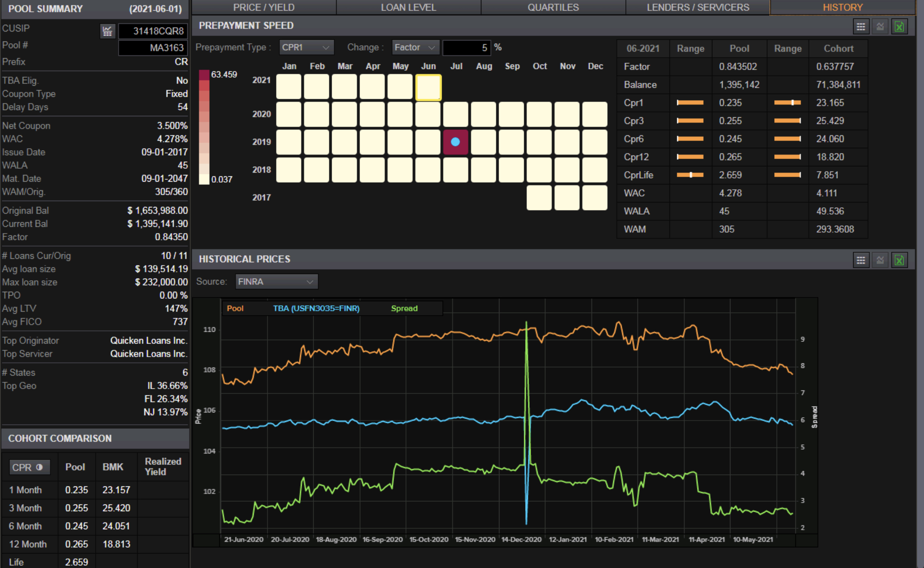Open the LENDERS / SERVICERS tab
This screenshot has height=568, width=924.
pyautogui.click(x=698, y=7)
